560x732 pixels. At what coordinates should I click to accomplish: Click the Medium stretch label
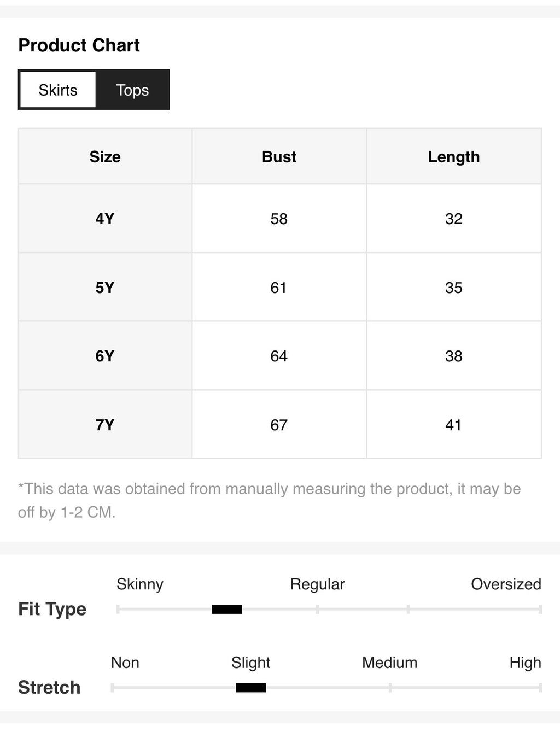tap(389, 663)
